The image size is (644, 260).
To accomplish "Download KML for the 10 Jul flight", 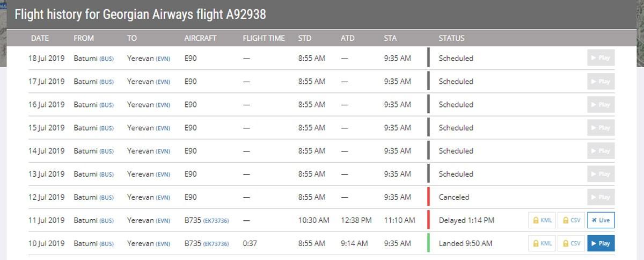I will (542, 243).
